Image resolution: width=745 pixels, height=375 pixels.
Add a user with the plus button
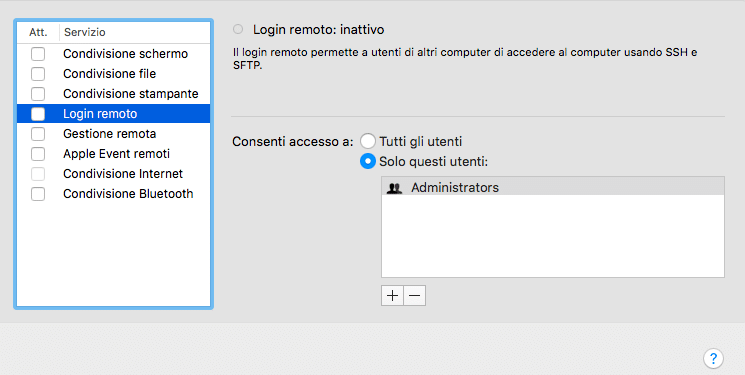(x=392, y=296)
